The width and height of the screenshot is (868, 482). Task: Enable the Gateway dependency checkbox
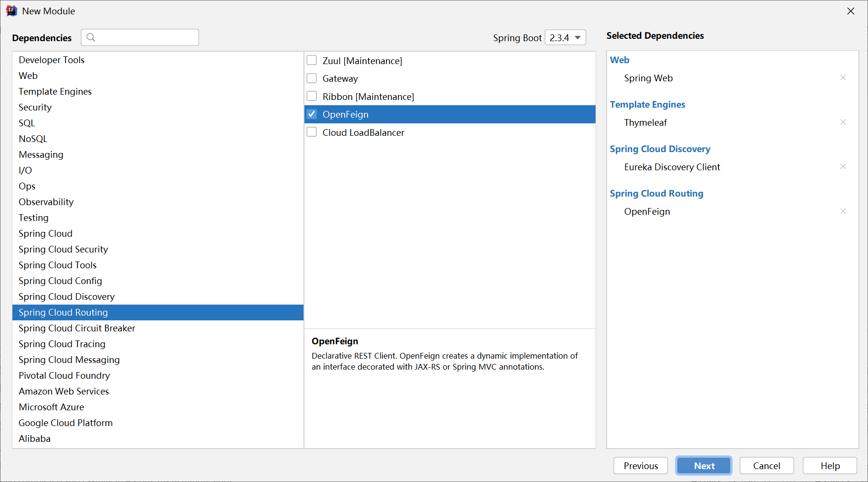(x=312, y=78)
